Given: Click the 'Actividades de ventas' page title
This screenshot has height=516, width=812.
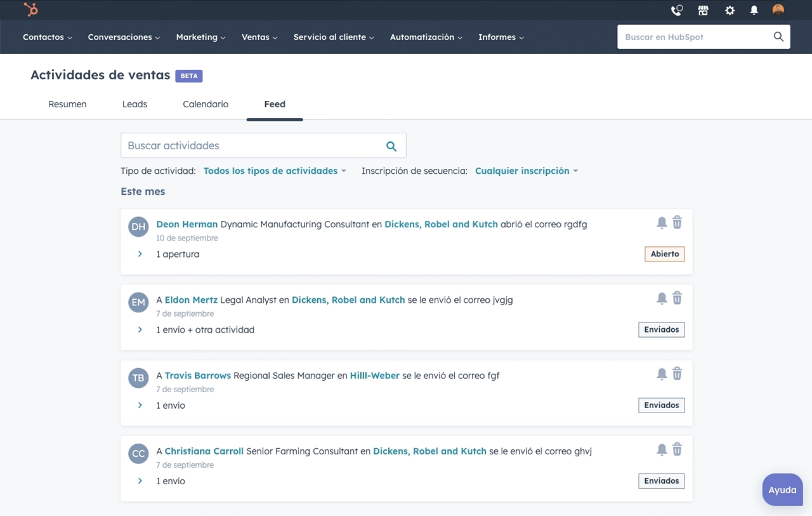Looking at the screenshot, I should (100, 75).
